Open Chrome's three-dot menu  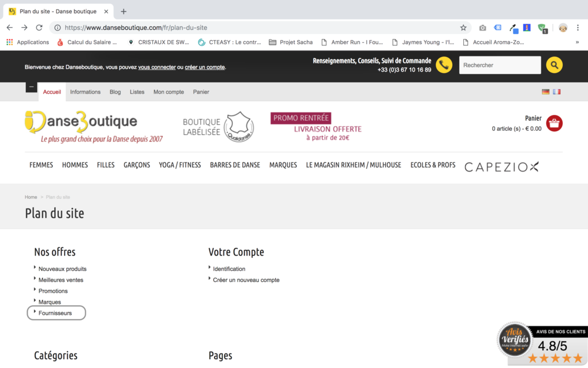(579, 27)
